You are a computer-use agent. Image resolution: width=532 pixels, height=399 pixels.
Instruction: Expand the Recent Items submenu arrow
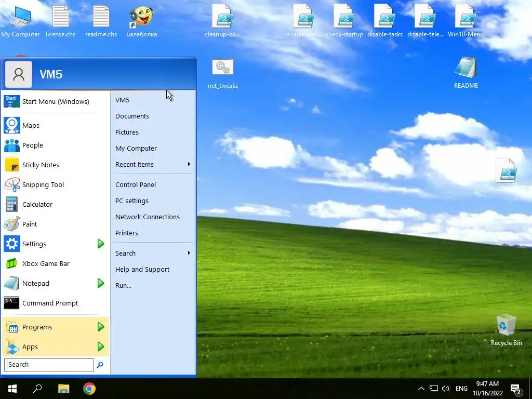point(189,164)
